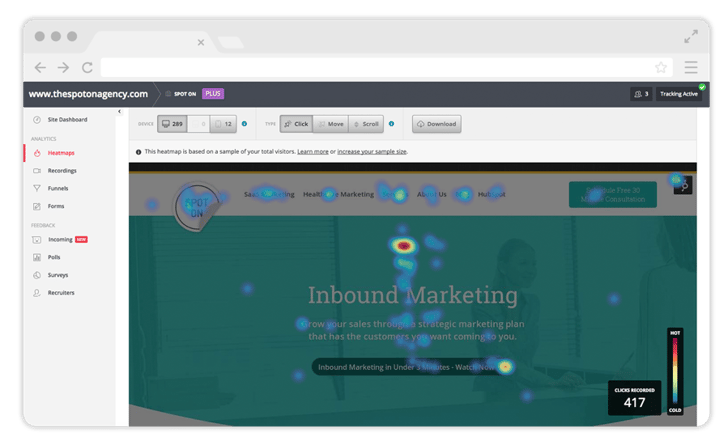
Task: Click the Polls sidebar icon
Action: pos(37,257)
